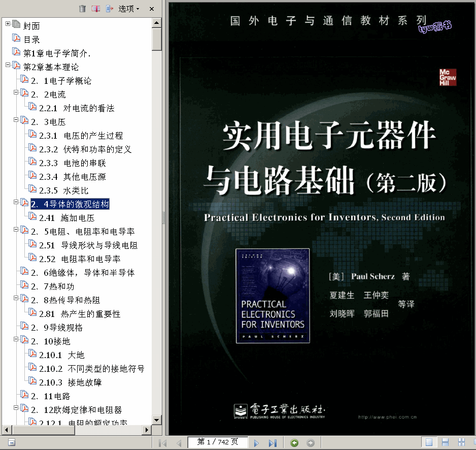Click bookmark panel vertical scrollbar thumb
This screenshot has height=450, width=476.
click(x=157, y=39)
